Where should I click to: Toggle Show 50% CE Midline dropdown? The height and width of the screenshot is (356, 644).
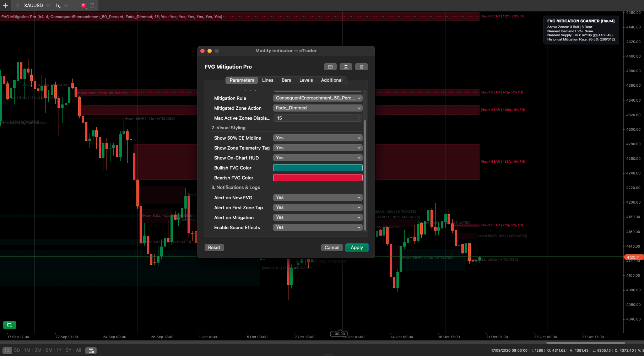pos(318,138)
